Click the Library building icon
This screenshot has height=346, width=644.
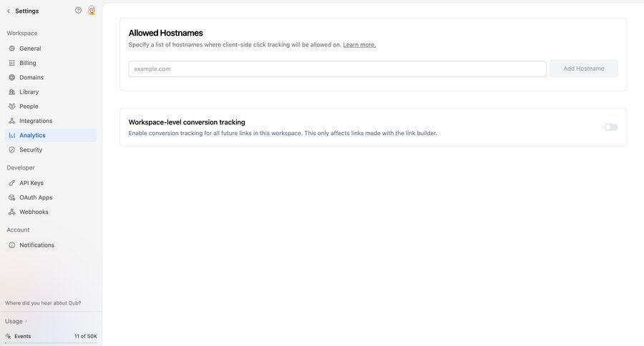tap(12, 92)
